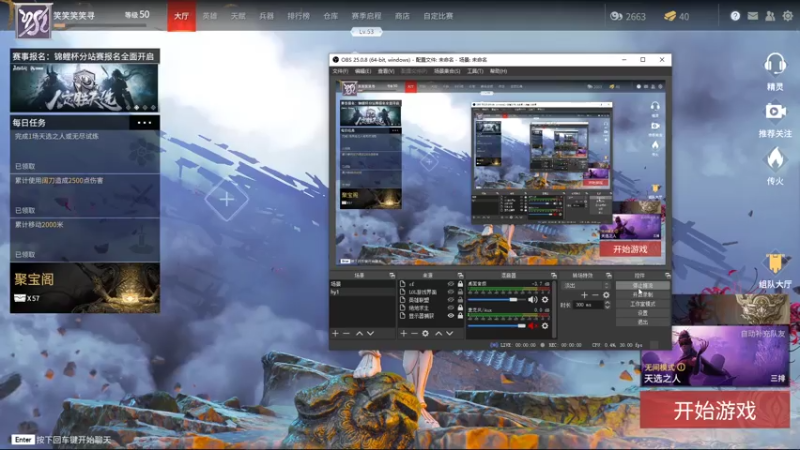
Task: Open the 排行榜 tab in the game
Action: 298,16
